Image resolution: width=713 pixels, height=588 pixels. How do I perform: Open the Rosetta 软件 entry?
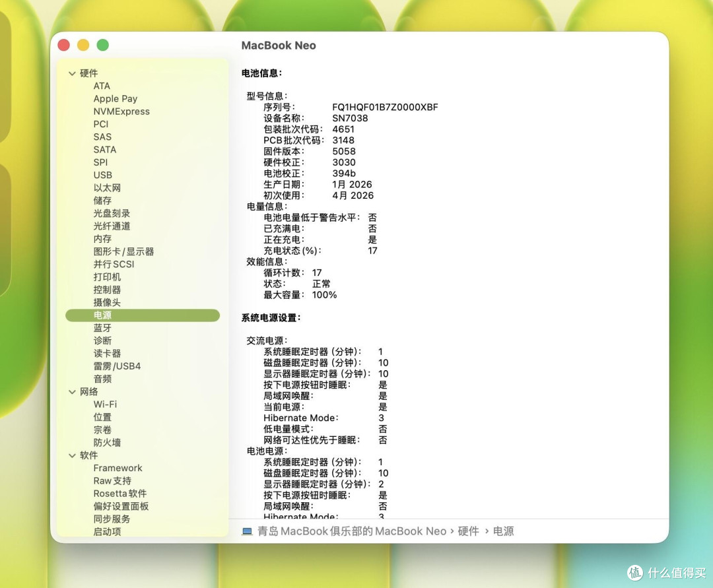click(x=120, y=493)
